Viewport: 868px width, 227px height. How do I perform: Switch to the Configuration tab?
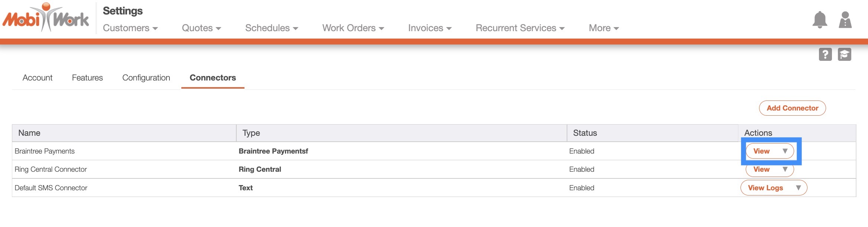[x=146, y=78]
